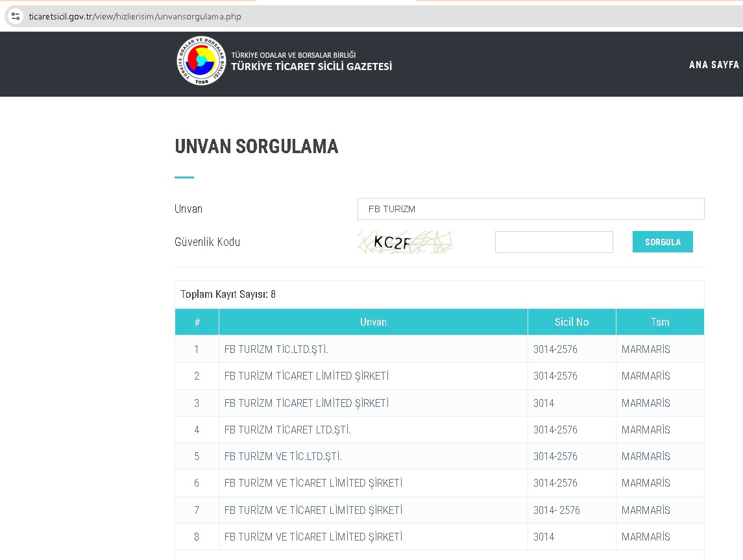The width and height of the screenshot is (743, 560).
Task: Click the Unvan column header
Action: 373,322
